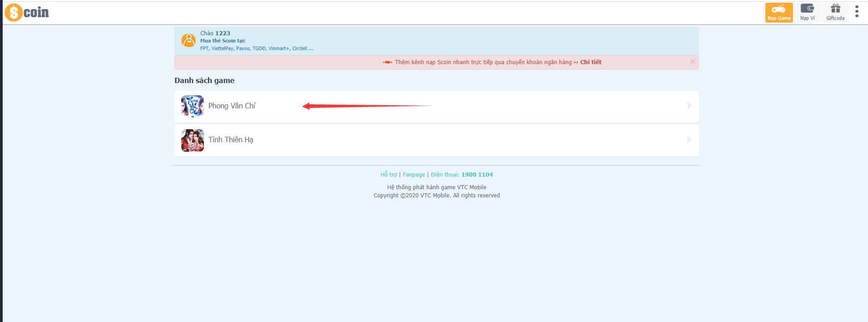Click the FPT, ViettelPay, Payoo stores list

(x=257, y=48)
